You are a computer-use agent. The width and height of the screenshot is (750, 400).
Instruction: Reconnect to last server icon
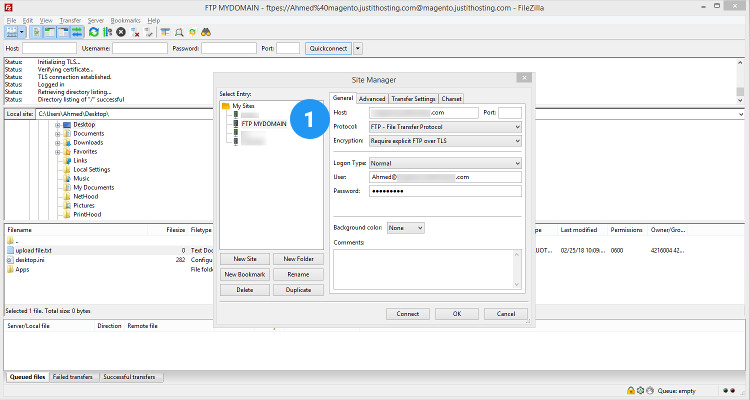tap(149, 32)
